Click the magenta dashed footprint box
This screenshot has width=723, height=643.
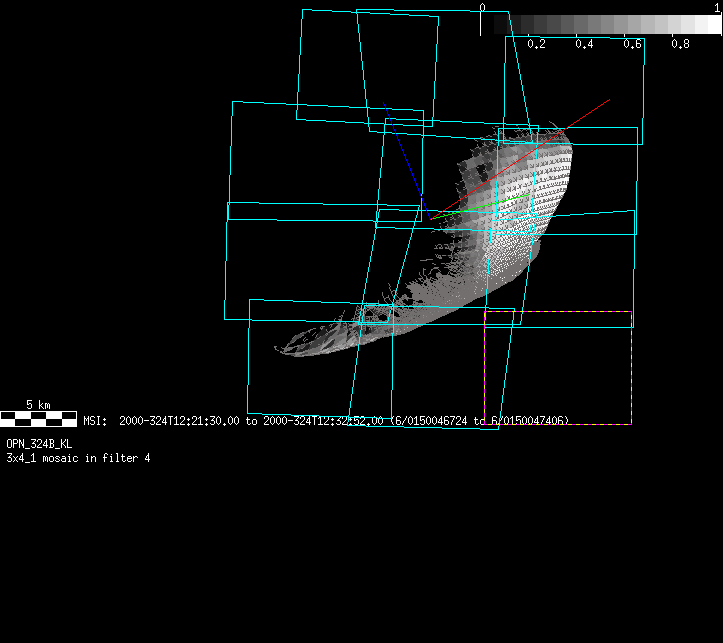[x=558, y=424]
